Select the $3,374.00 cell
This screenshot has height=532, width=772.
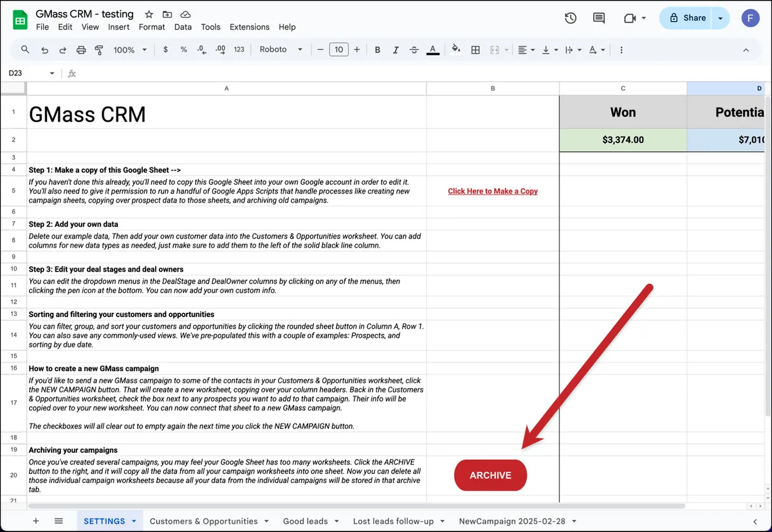(623, 140)
